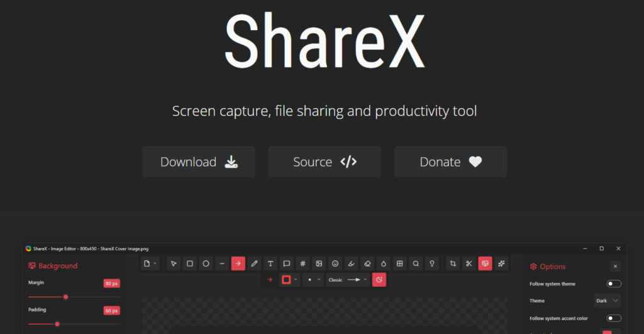Image resolution: width=644 pixels, height=334 pixels.
Task: Click the Donate button
Action: (451, 162)
